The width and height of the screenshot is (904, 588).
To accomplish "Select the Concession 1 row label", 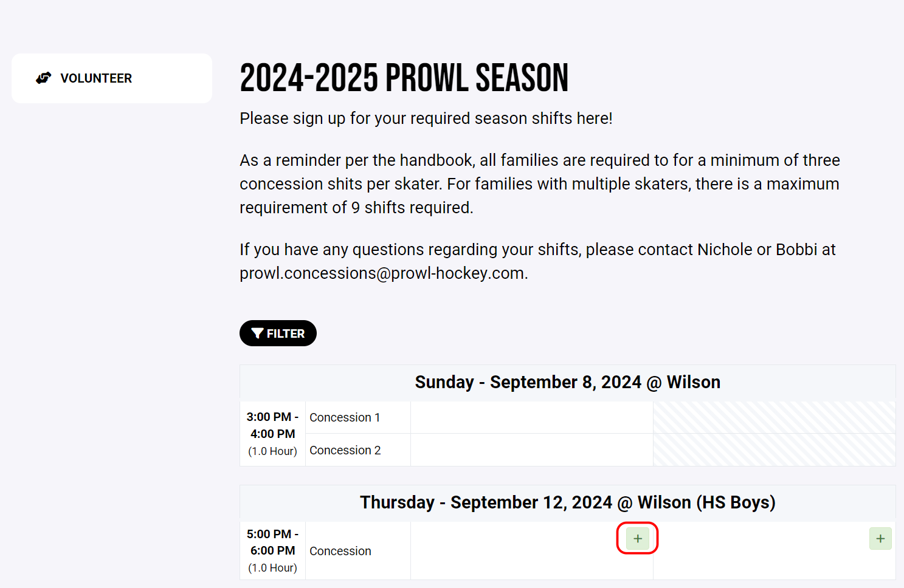I will [345, 417].
